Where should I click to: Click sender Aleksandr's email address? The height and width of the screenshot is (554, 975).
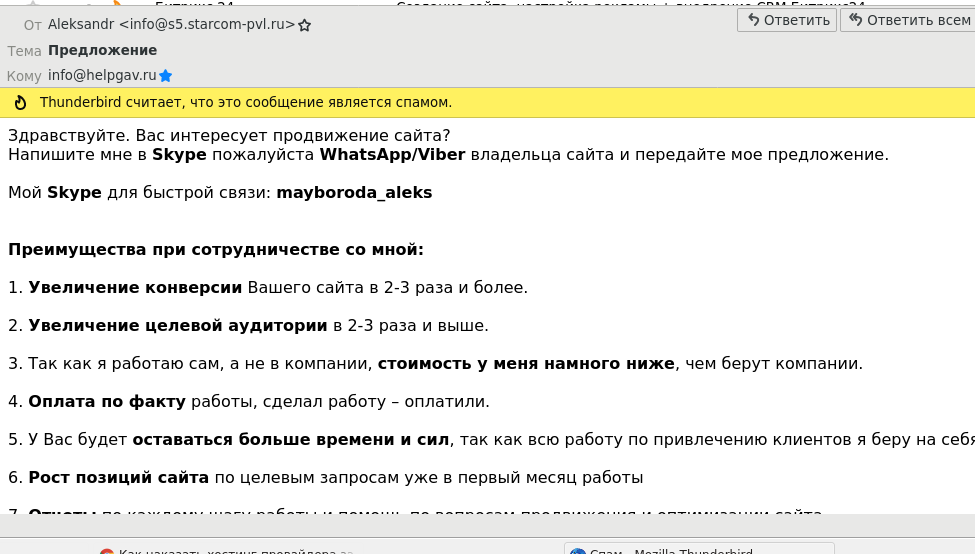point(171,24)
